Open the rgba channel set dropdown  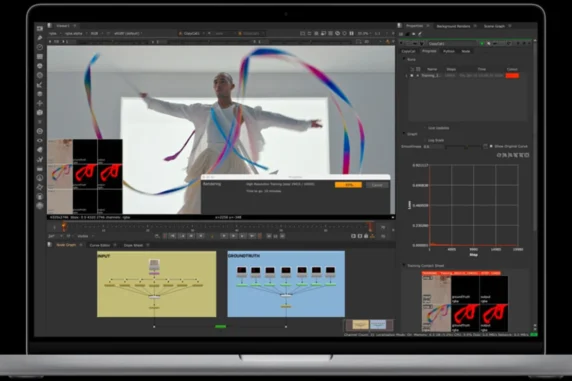pos(54,33)
